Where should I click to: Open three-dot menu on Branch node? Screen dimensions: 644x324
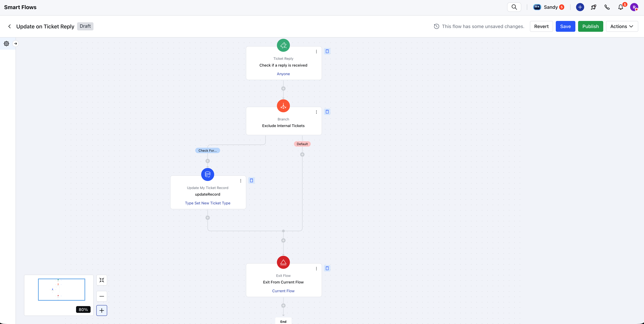[316, 112]
